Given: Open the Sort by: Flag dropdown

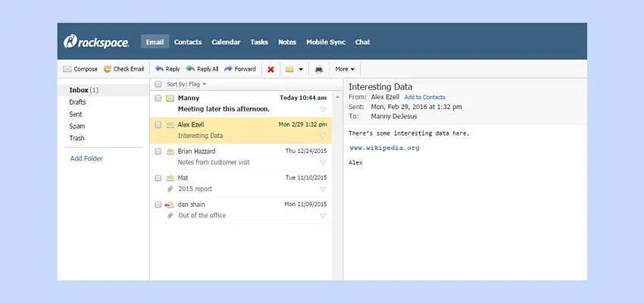Looking at the screenshot, I should pyautogui.click(x=186, y=84).
